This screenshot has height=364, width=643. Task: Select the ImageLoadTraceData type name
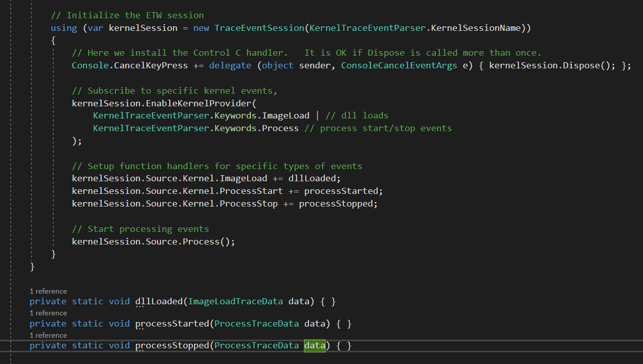(235, 301)
